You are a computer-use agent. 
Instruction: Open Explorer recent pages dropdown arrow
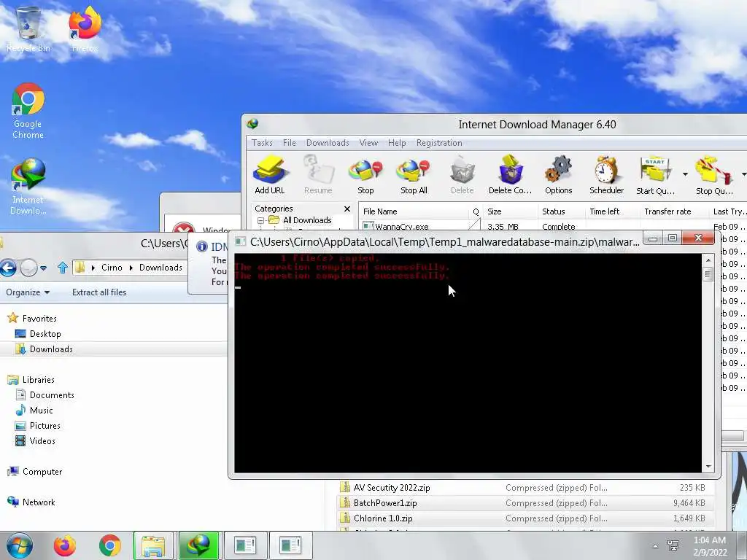tap(43, 268)
